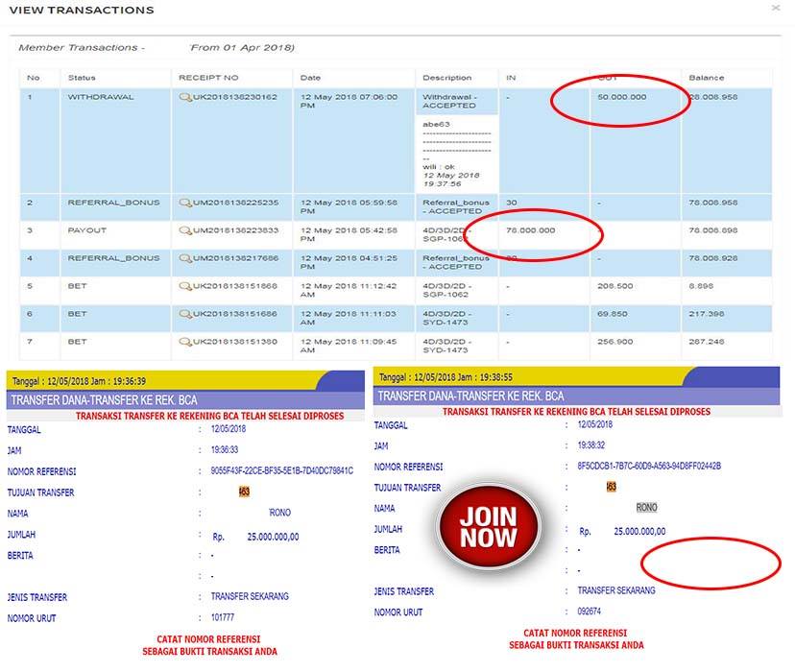The height and width of the screenshot is (672, 795).
Task: Click magnifier icon beside receipt UM2018136225235
Action: pyautogui.click(x=185, y=203)
